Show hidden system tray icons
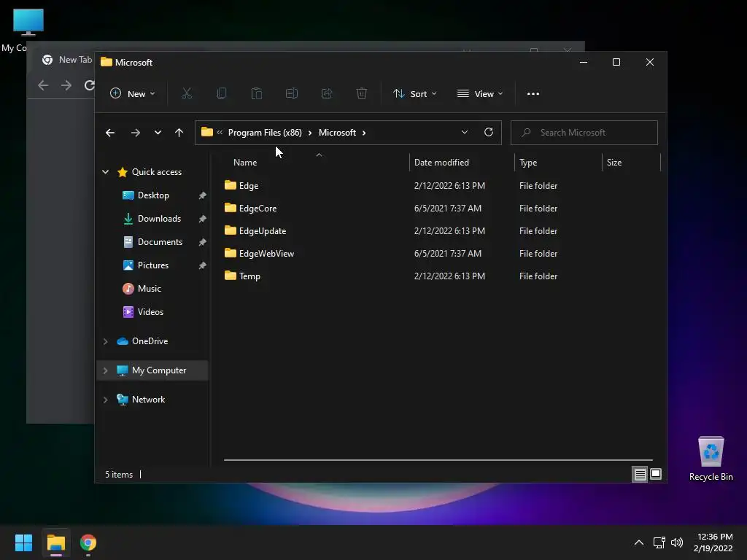Viewport: 747px width, 560px height. click(x=639, y=542)
